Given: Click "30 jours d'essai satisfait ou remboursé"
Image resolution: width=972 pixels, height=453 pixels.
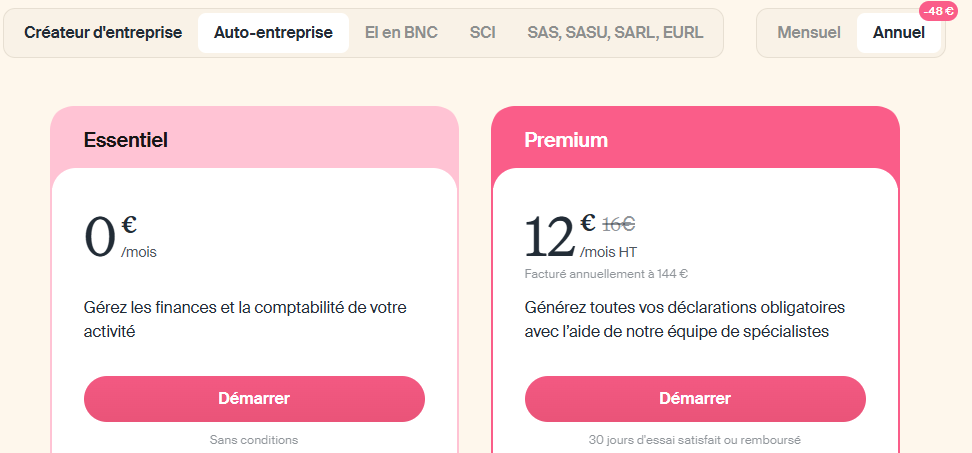Looking at the screenshot, I should [695, 440].
